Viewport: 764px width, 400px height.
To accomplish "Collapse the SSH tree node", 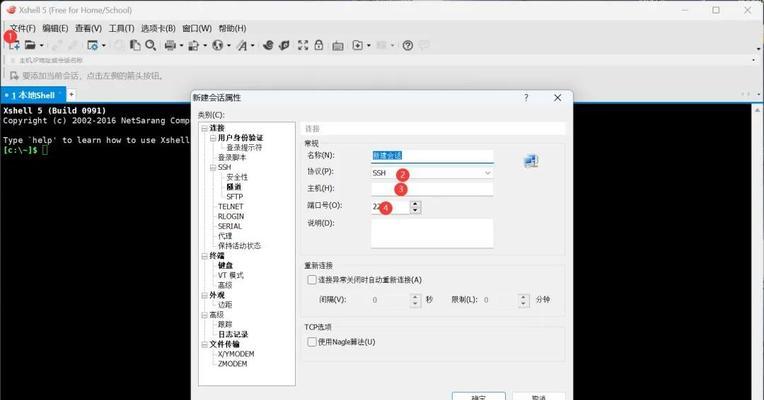I will point(212,167).
